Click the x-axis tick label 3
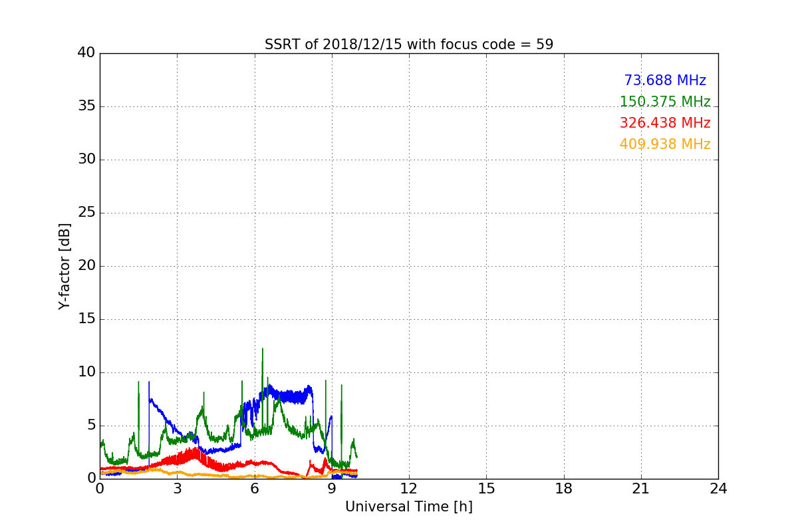Screen dimensions: 798x532 point(177,489)
